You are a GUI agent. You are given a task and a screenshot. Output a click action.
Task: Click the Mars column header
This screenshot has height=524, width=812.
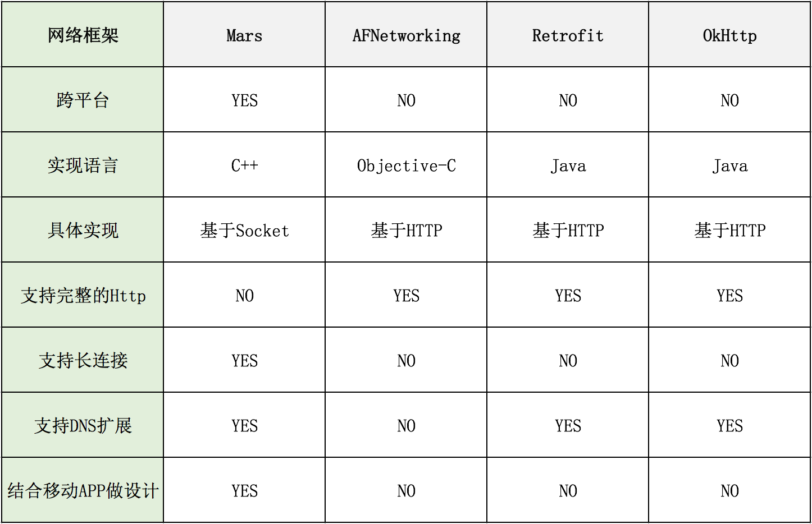tap(244, 35)
